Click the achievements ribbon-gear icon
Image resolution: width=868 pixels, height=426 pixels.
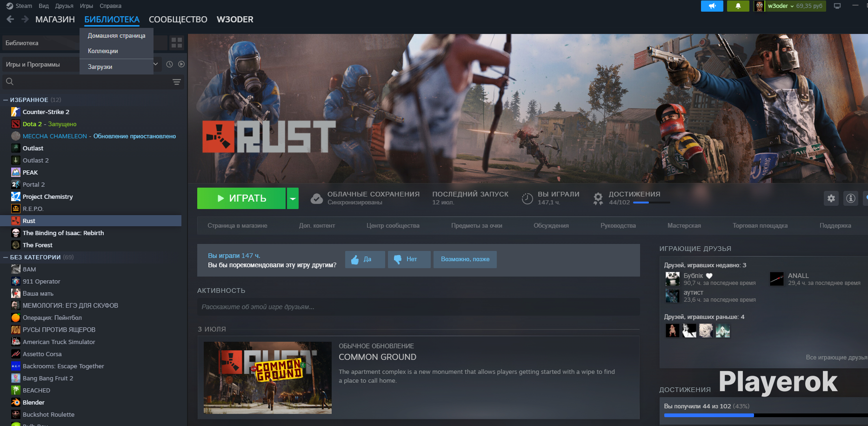(598, 199)
